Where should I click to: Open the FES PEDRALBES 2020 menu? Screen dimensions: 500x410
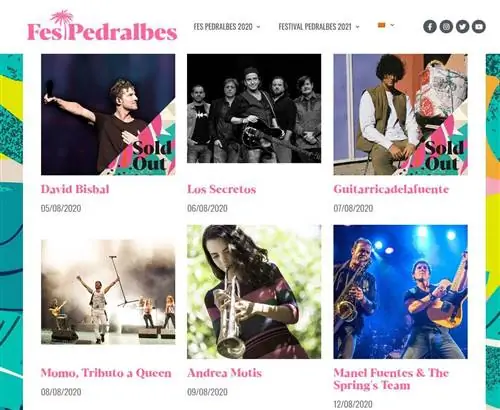click(223, 27)
